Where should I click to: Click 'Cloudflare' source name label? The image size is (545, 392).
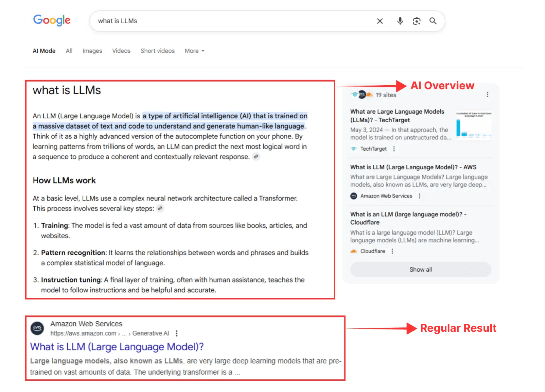coord(372,251)
